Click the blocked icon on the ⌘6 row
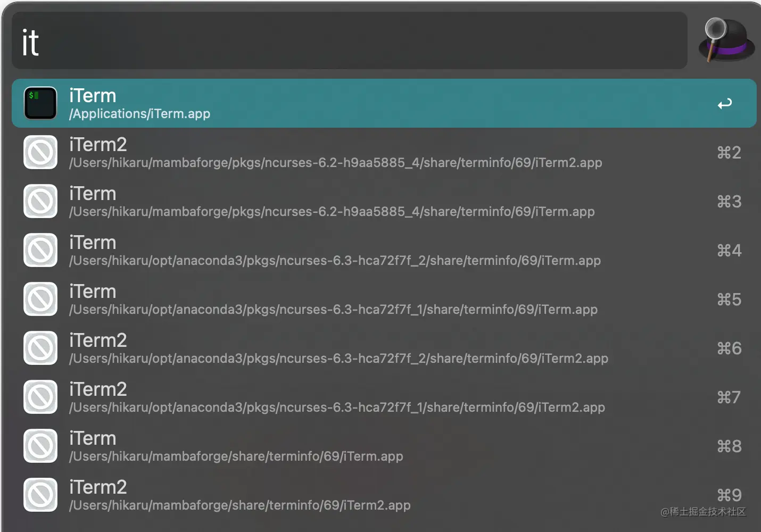761x532 pixels. [40, 348]
